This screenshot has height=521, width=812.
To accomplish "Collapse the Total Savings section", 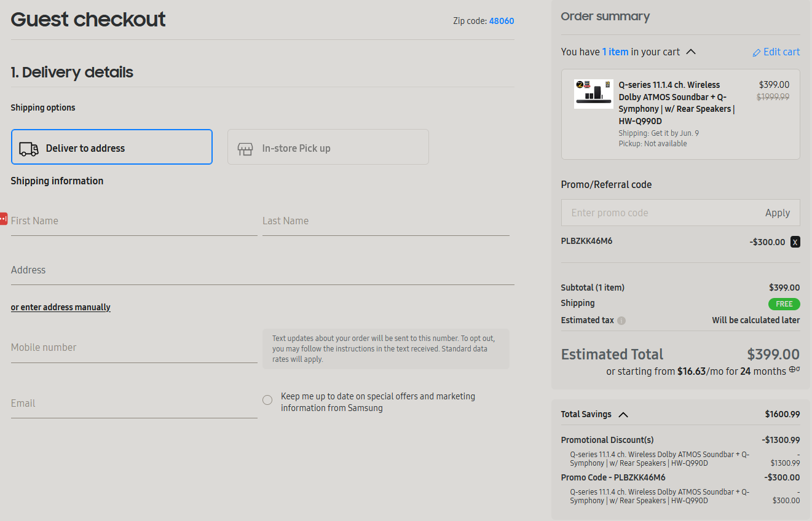I will tap(623, 415).
